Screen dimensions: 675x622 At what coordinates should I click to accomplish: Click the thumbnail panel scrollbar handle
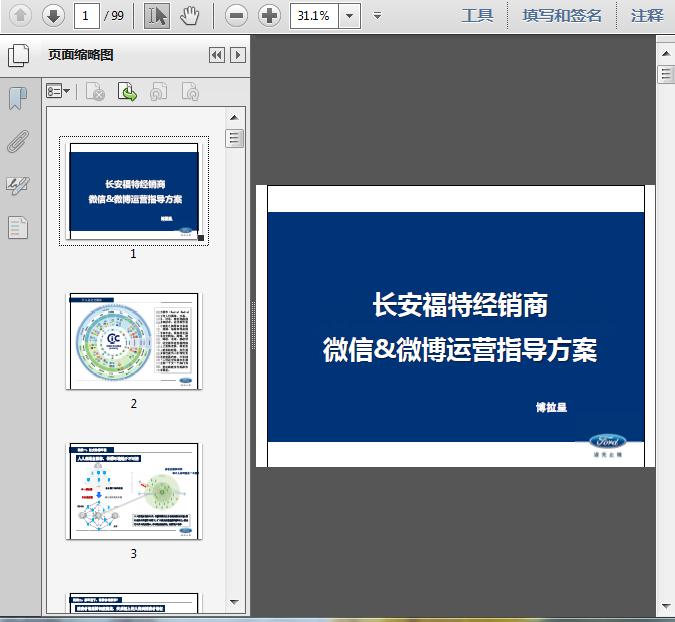click(234, 138)
